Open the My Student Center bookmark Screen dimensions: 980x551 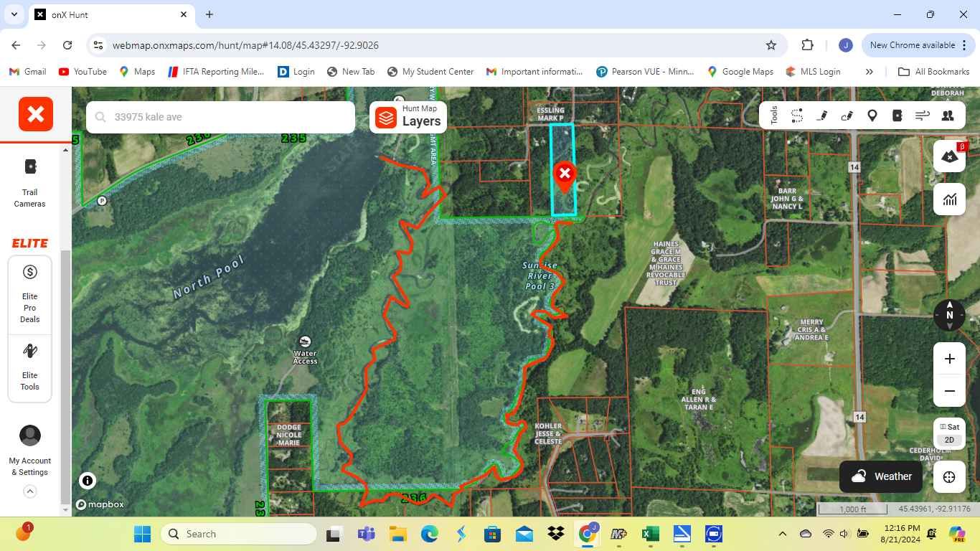430,72
